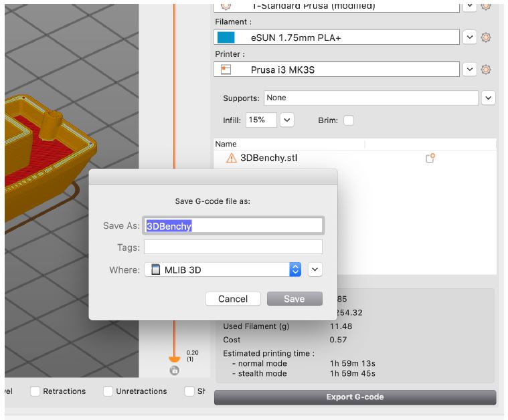This screenshot has height=420, width=508.
Task: Select 3DBenchy.stl in the object list
Action: coord(269,158)
